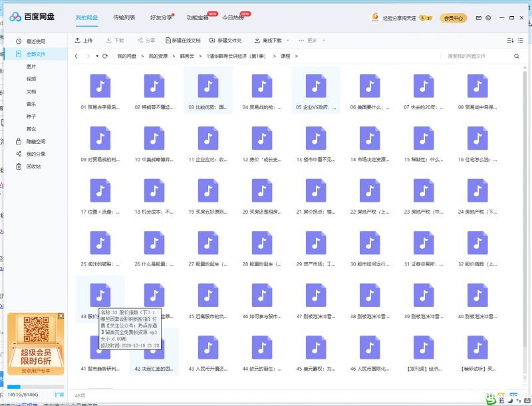Click the 下载 download button
The image size is (532, 406).
coord(115,41)
